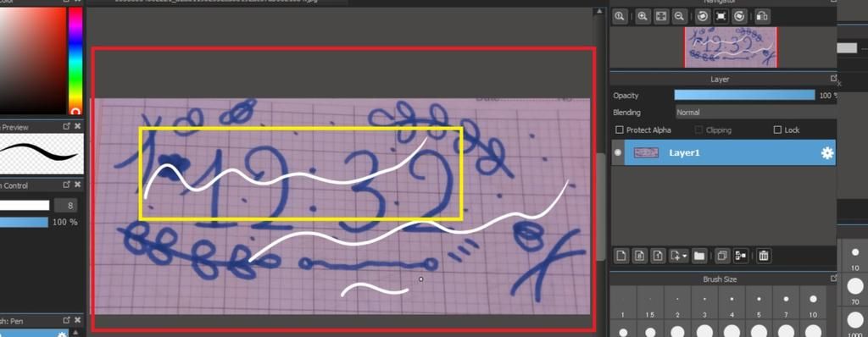The width and height of the screenshot is (868, 337).
Task: Fit canvas to window in Navigator
Action: click(x=660, y=17)
